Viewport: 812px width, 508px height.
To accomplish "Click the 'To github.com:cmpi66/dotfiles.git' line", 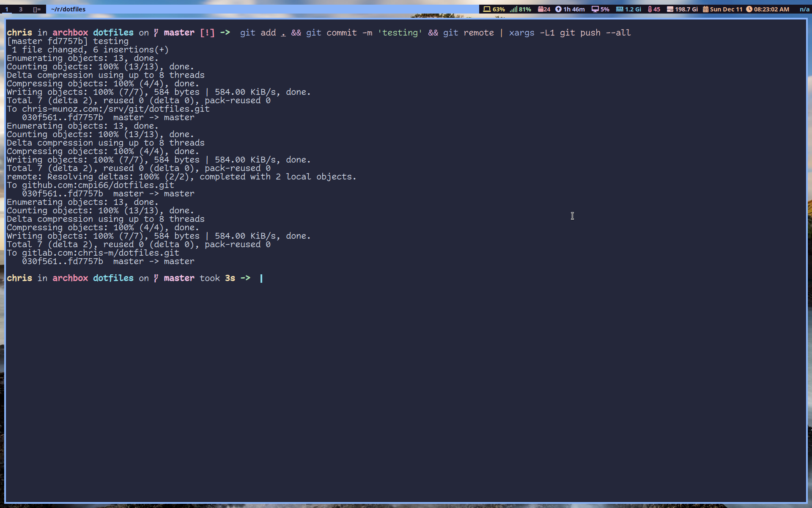I will pyautogui.click(x=91, y=185).
